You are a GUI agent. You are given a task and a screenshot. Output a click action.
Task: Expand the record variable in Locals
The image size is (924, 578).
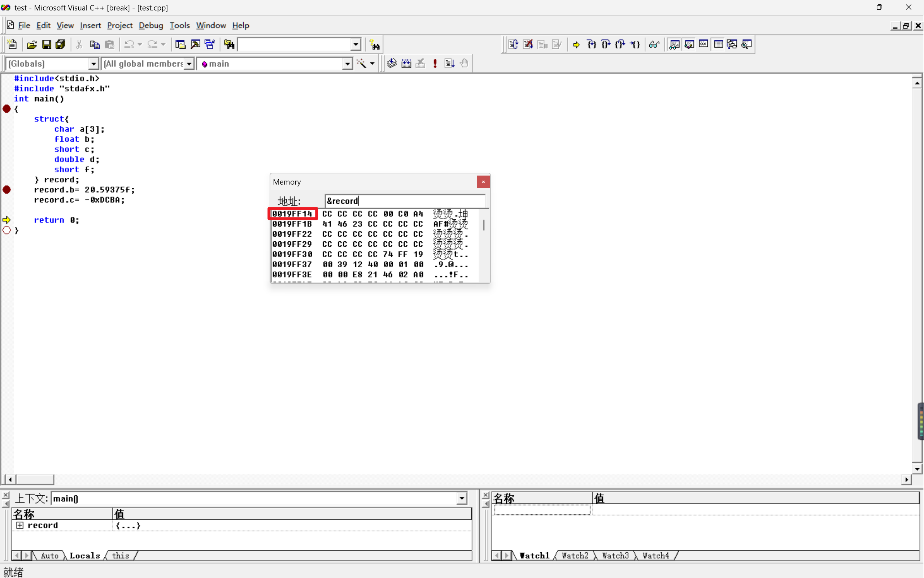(19, 526)
